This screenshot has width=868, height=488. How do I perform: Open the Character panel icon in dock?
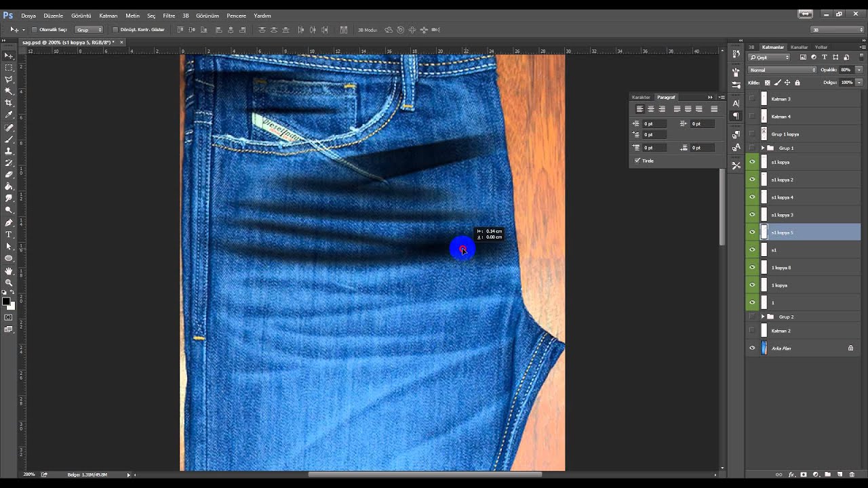(736, 103)
